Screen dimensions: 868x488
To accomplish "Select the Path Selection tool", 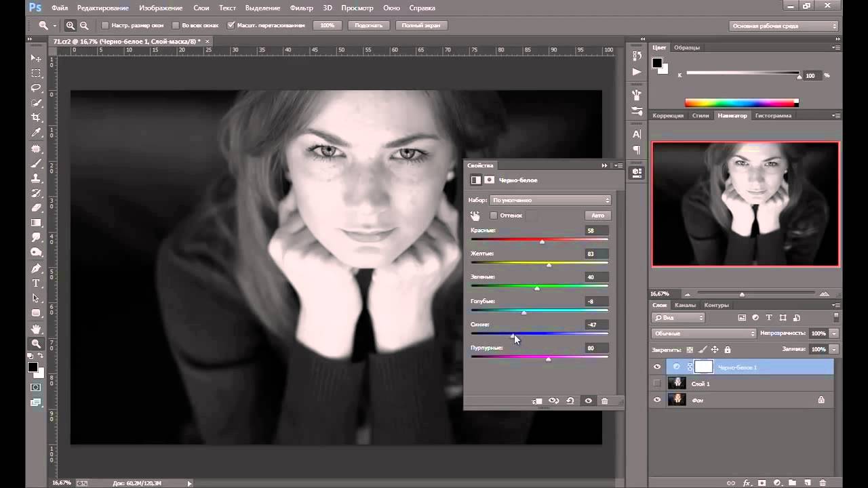I will (x=37, y=298).
